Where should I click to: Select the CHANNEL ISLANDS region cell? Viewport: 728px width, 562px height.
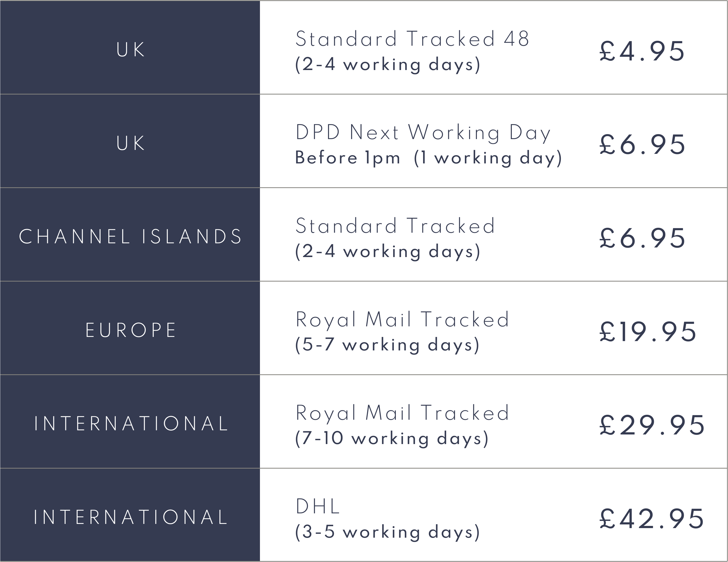coord(130,237)
